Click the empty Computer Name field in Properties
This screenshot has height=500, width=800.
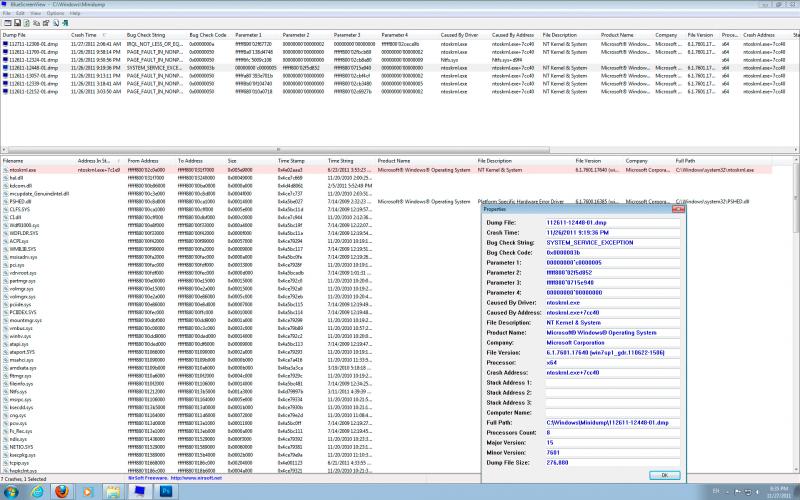click(612, 413)
